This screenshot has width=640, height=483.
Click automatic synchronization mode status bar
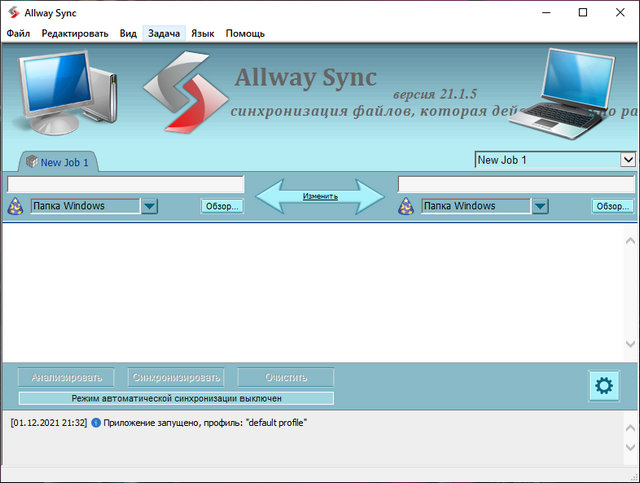point(176,398)
